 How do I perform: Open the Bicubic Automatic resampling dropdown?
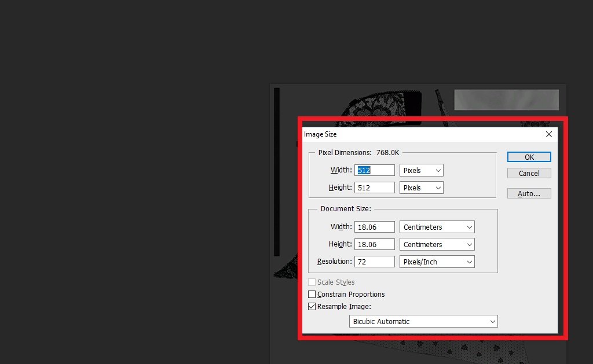(x=423, y=321)
